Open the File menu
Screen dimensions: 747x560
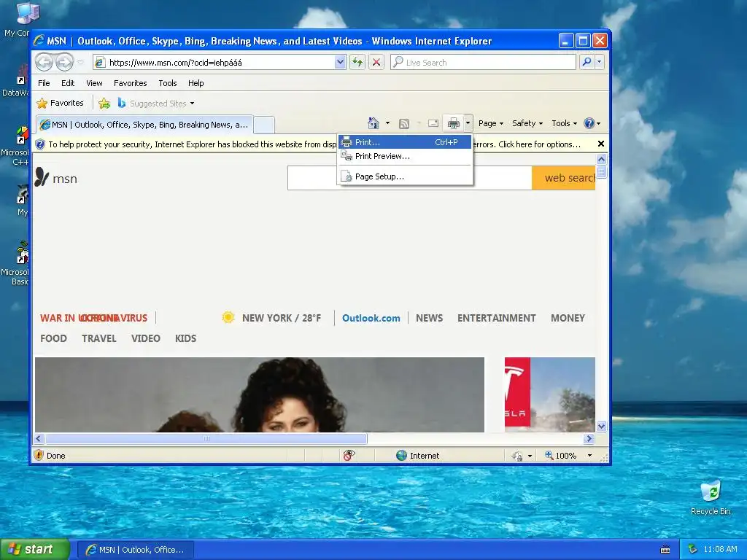[x=44, y=83]
